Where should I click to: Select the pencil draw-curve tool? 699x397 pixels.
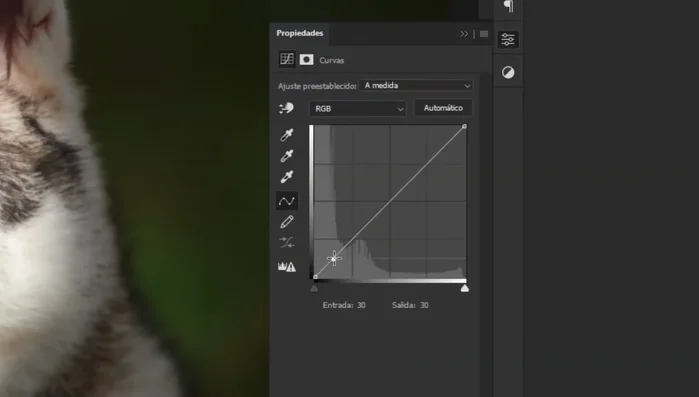pyautogui.click(x=287, y=222)
